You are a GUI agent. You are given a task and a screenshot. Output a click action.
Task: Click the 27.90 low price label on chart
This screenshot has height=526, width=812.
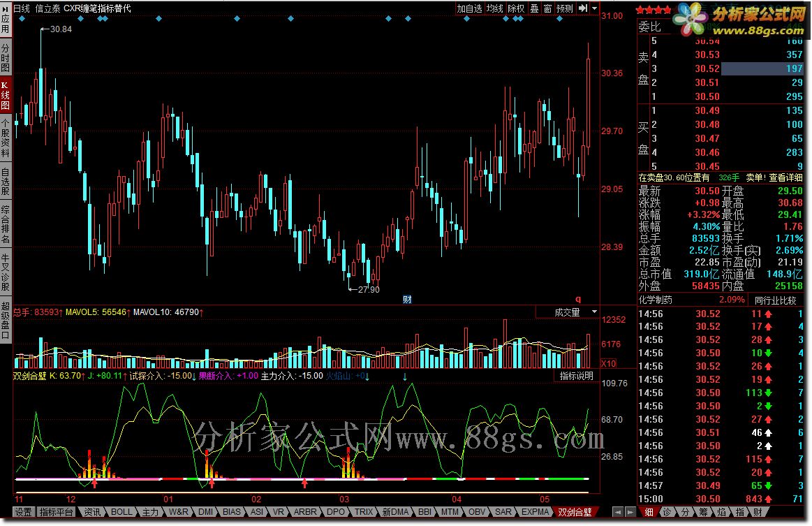369,290
